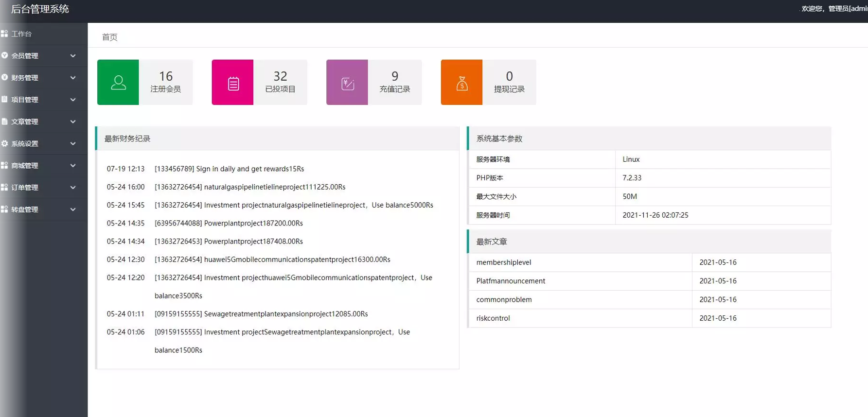Click the purple recharge records icon

click(x=347, y=83)
